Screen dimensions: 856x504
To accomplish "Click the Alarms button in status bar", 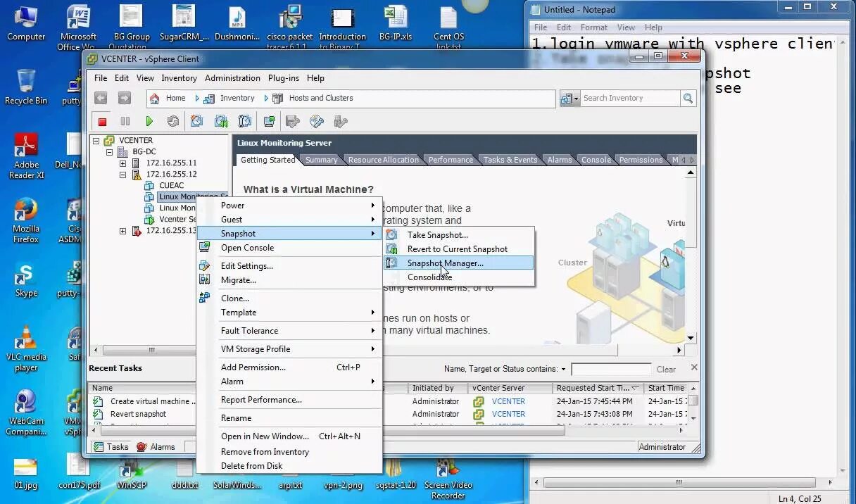I will pyautogui.click(x=156, y=446).
